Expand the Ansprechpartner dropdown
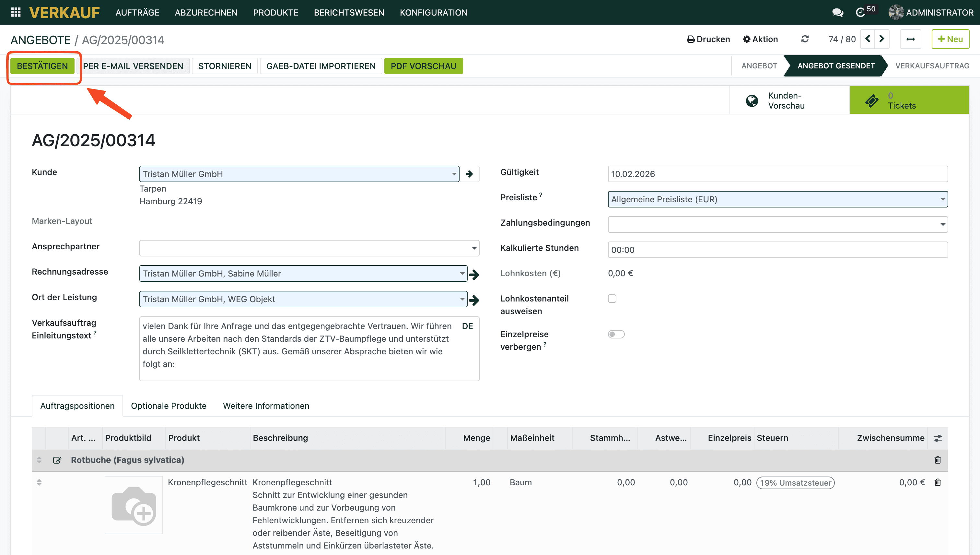The height and width of the screenshot is (555, 980). tap(474, 249)
